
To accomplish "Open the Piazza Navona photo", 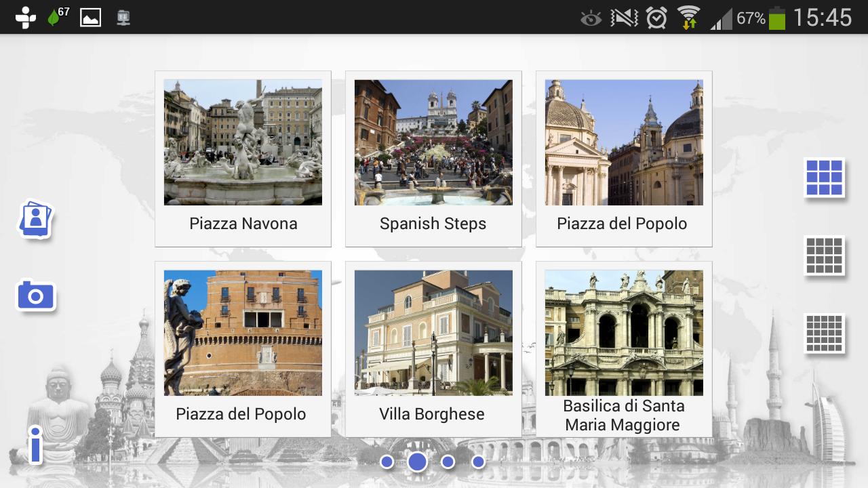I will click(243, 142).
